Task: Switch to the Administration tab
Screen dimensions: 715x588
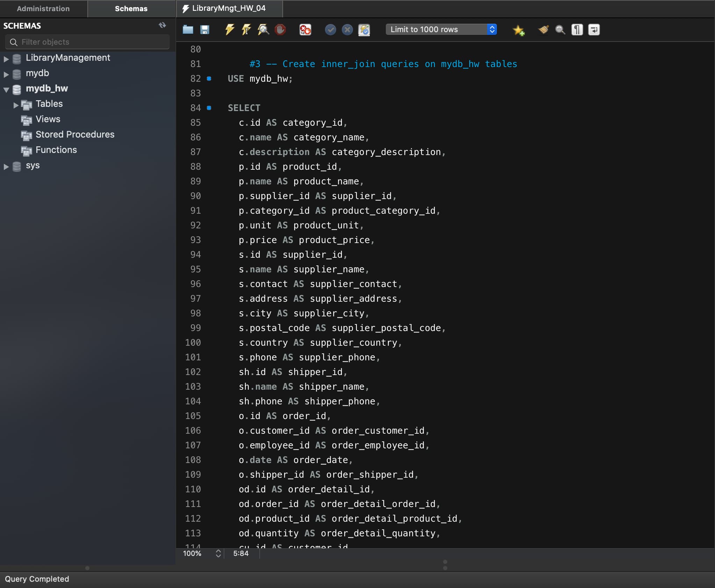Action: (43, 9)
